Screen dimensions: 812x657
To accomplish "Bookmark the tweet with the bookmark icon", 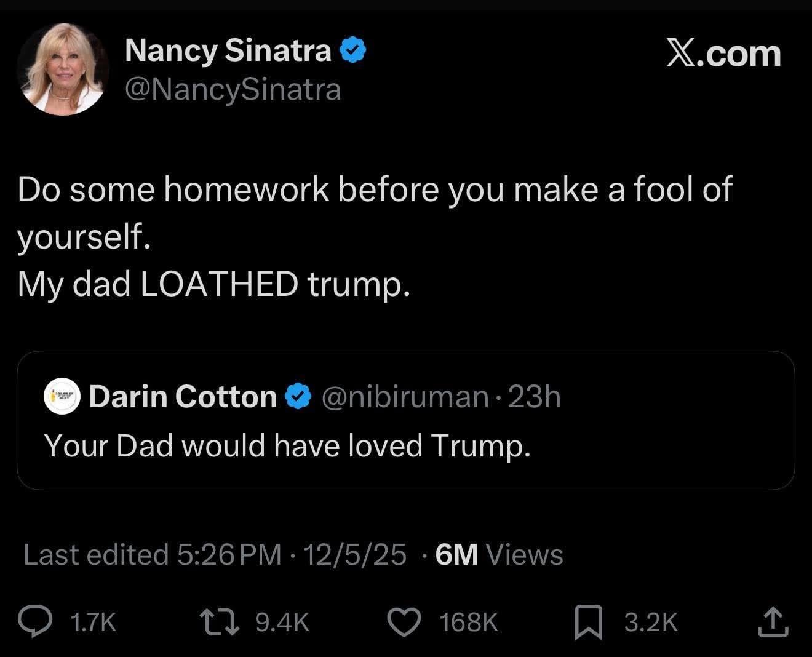I will (588, 622).
